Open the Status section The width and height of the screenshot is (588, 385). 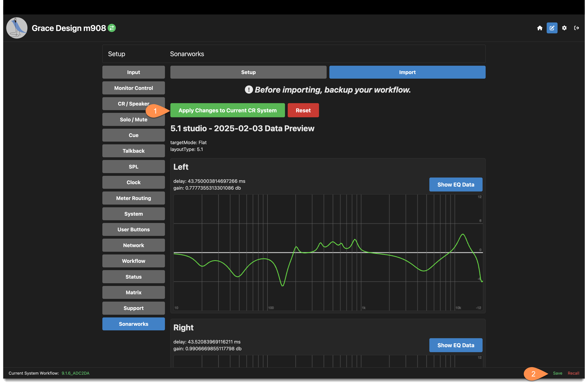click(133, 277)
